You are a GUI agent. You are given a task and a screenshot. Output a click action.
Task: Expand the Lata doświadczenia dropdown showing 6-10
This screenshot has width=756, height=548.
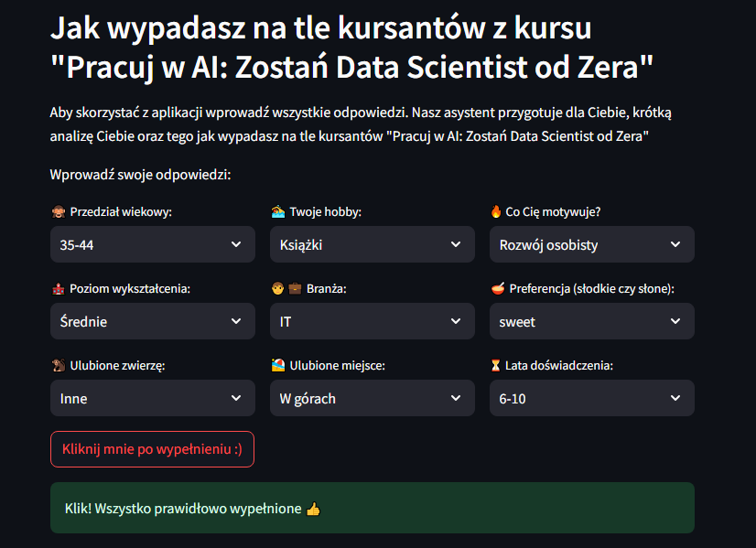591,397
